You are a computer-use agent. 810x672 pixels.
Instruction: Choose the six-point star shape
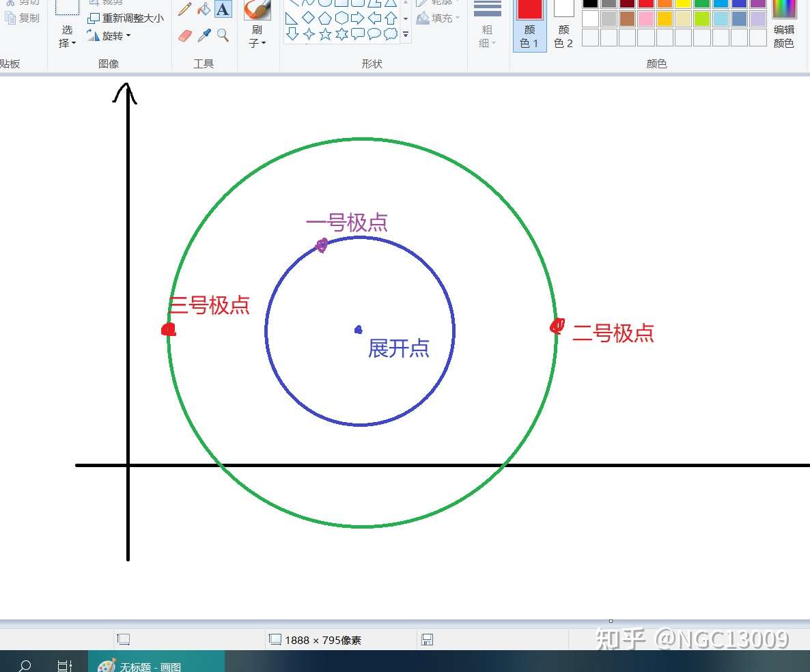click(341, 34)
